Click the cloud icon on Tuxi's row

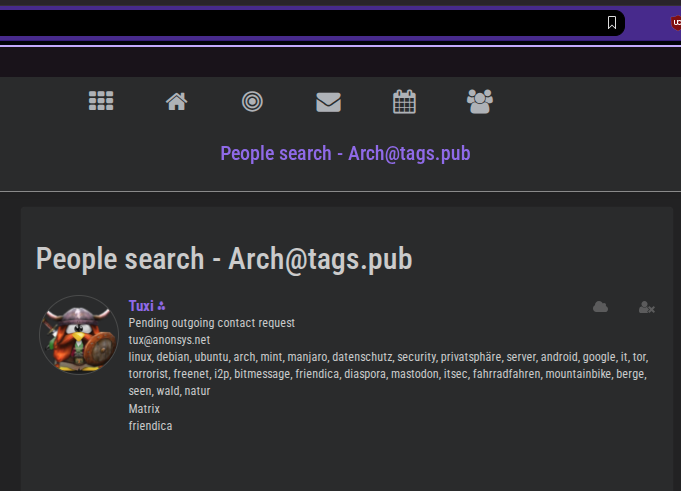tap(600, 307)
